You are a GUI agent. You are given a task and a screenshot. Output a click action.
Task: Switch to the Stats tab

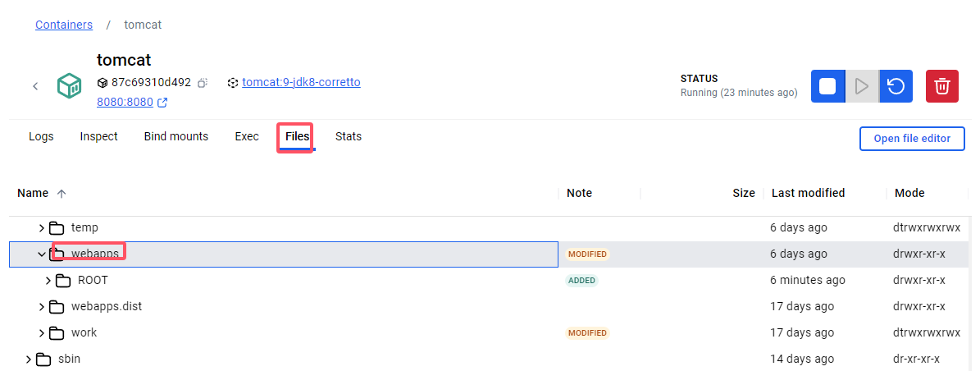click(348, 136)
